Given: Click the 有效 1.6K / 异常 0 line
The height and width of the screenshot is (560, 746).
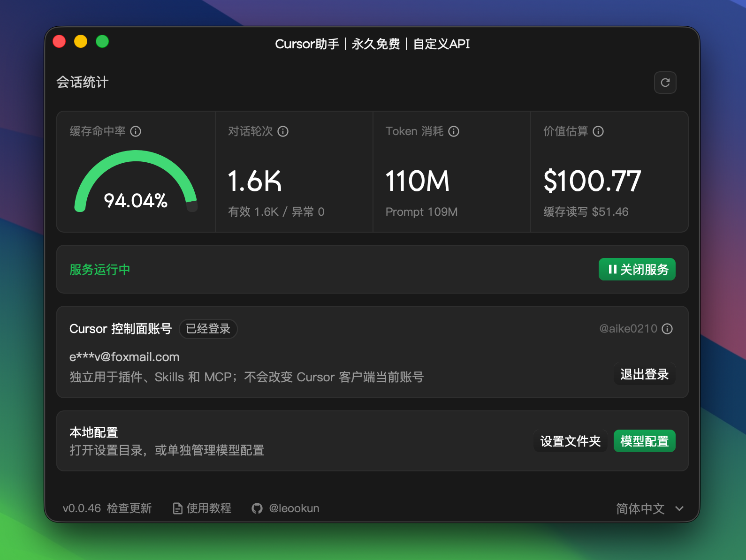Looking at the screenshot, I should [276, 212].
